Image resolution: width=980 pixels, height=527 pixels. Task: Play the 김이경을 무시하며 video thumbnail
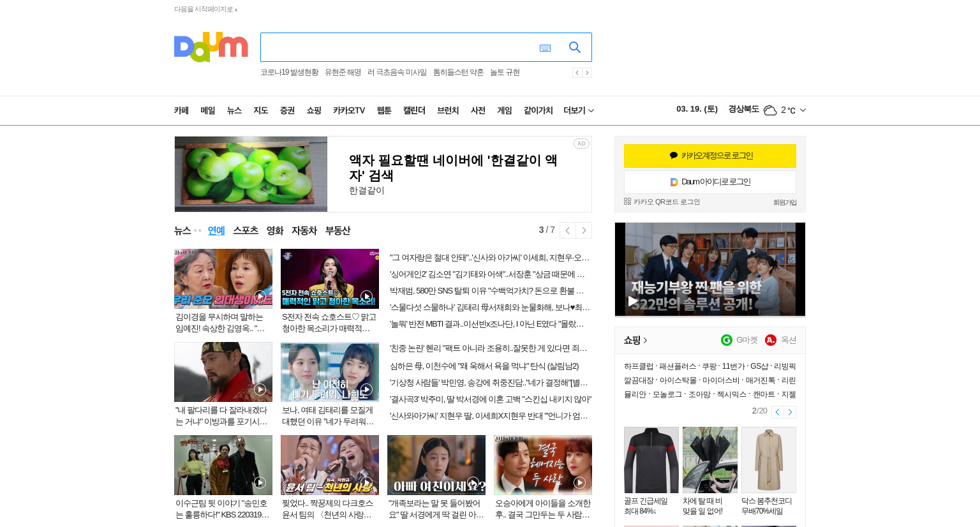[x=260, y=296]
